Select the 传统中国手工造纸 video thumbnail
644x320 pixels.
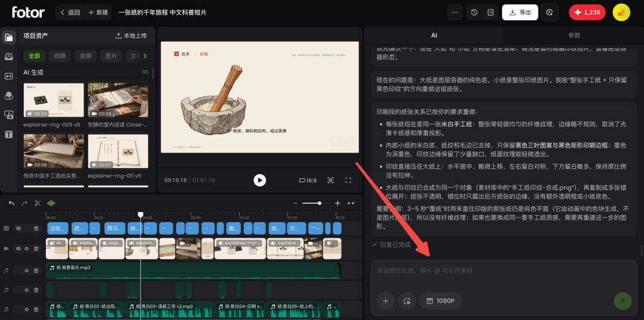54,151
